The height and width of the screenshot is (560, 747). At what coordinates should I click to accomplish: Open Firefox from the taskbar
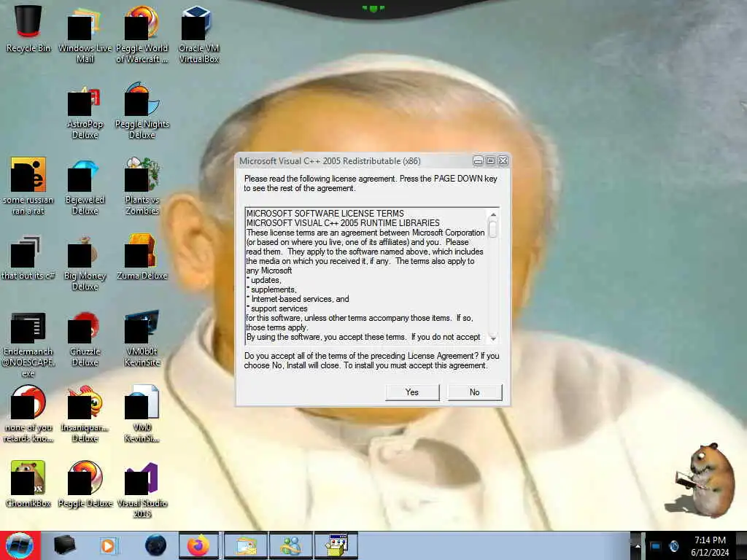click(198, 545)
